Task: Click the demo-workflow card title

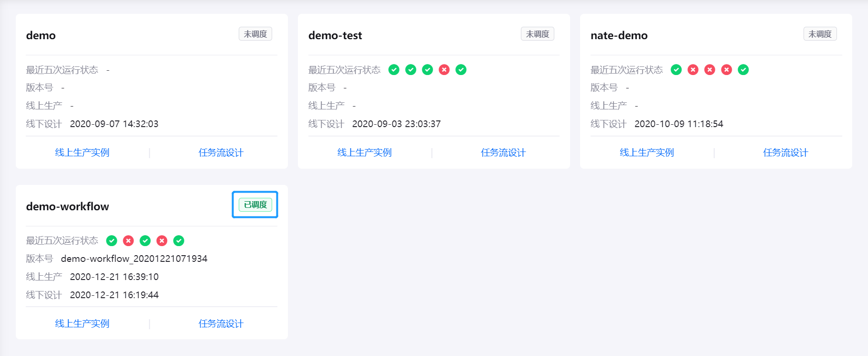Action: [x=67, y=206]
